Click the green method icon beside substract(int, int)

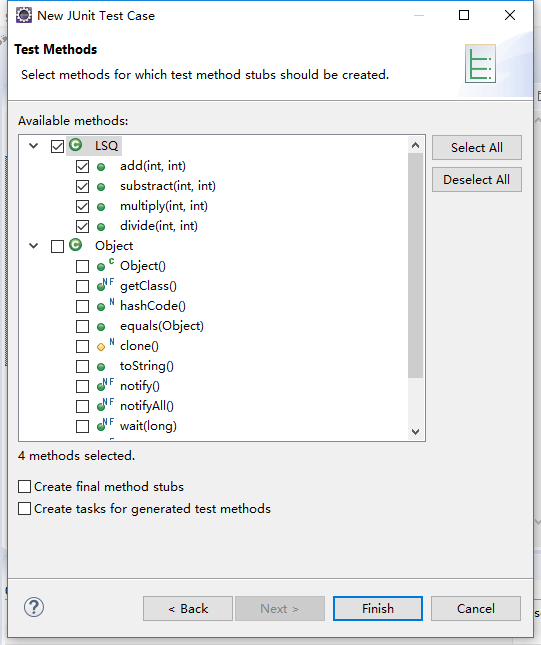point(101,187)
